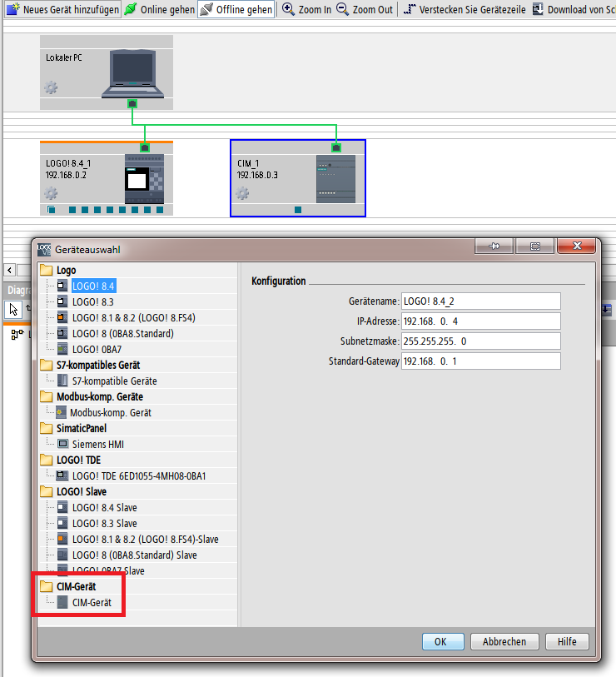Click LOGO! 8.4_1 device name label
Image resolution: width=616 pixels, height=677 pixels.
(x=68, y=163)
